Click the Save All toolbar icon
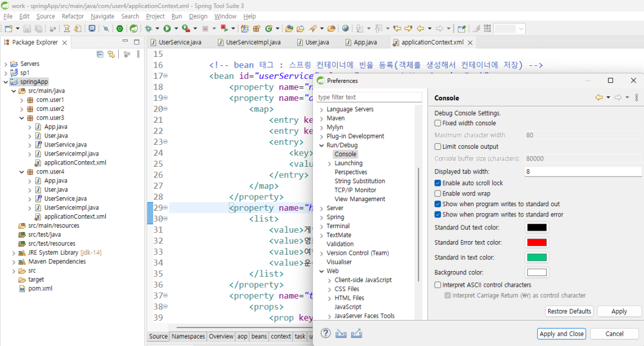The width and height of the screenshot is (644, 346). point(39,29)
